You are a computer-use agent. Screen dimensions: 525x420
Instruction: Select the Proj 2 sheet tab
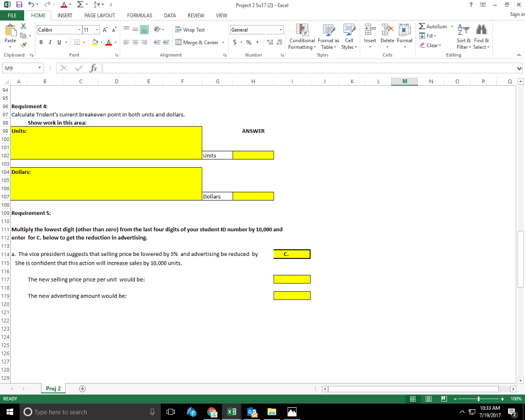53,388
